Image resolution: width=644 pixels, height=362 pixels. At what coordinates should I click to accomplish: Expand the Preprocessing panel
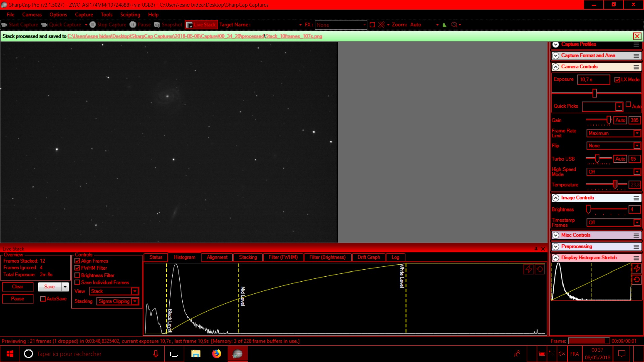(x=556, y=247)
